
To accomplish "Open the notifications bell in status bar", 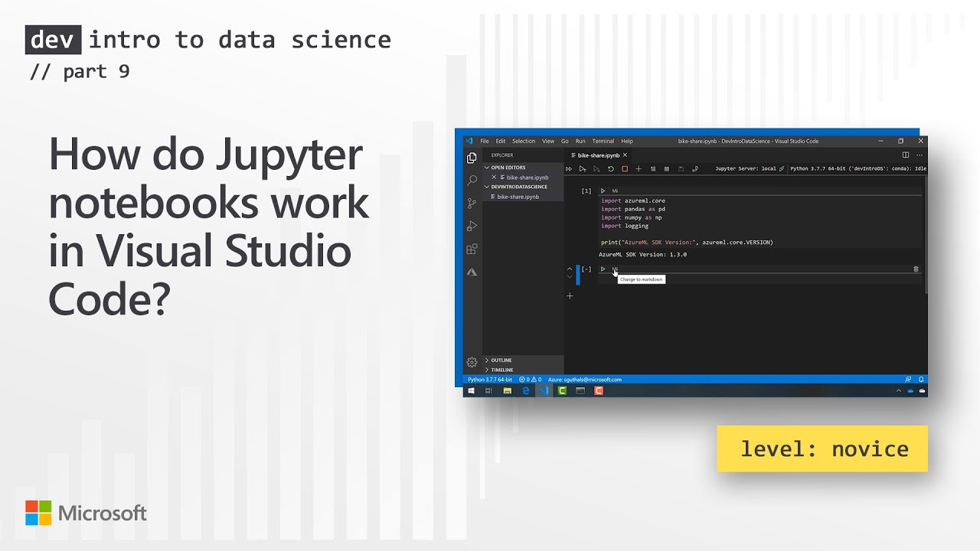I will [x=921, y=379].
